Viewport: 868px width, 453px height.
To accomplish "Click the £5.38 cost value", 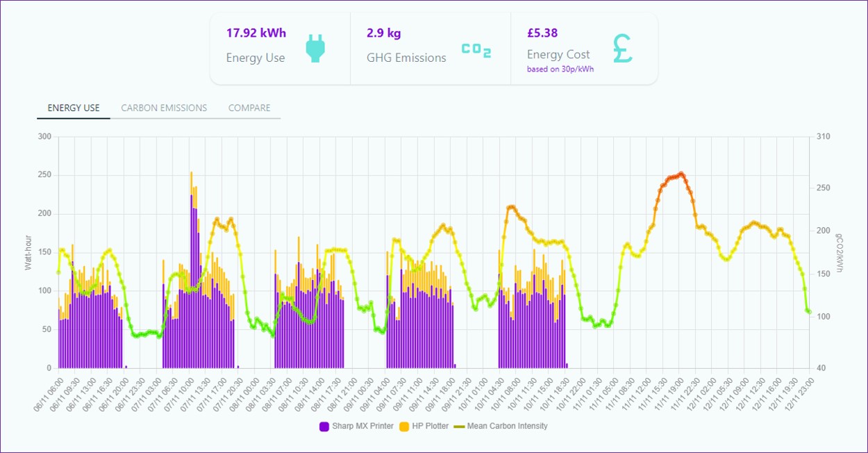I will (x=542, y=33).
